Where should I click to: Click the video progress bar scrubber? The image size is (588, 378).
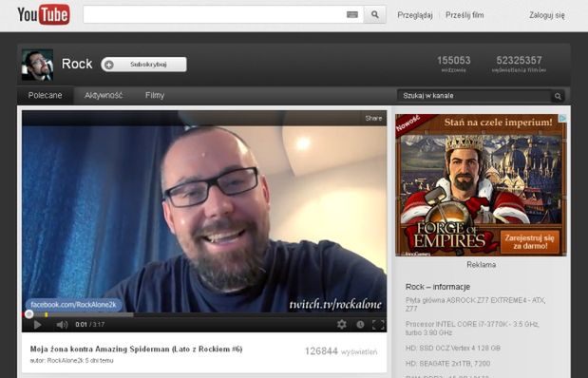point(28,314)
